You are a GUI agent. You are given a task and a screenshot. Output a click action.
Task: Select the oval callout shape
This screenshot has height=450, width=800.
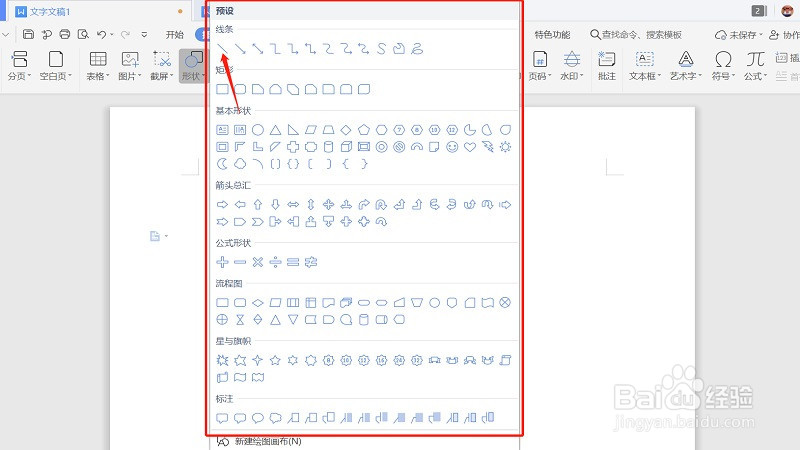[x=258, y=418]
